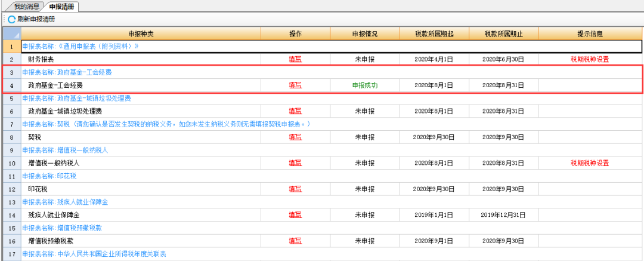Select row header number 10
Image resolution: width=644 pixels, height=261 pixels.
[x=12, y=164]
